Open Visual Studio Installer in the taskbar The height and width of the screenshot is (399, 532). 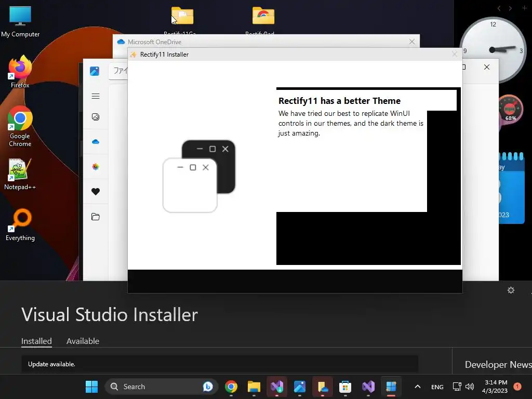tap(277, 387)
